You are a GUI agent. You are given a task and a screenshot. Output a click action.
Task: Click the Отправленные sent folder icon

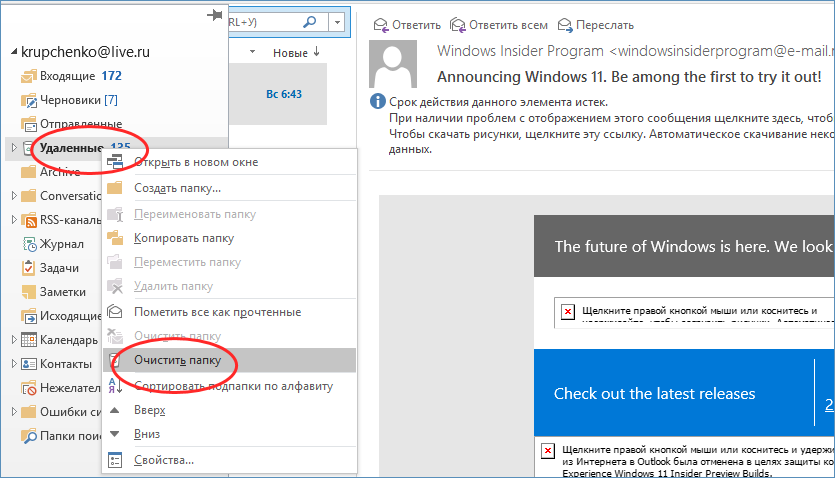[29, 125]
